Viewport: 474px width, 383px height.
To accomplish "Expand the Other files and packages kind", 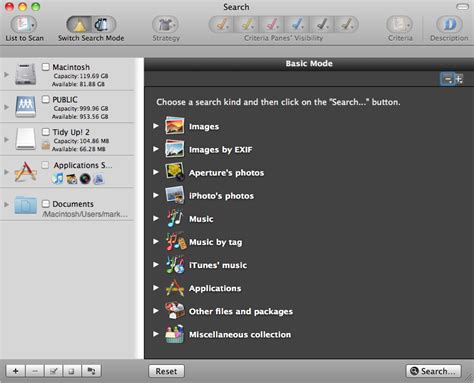I will (x=156, y=311).
